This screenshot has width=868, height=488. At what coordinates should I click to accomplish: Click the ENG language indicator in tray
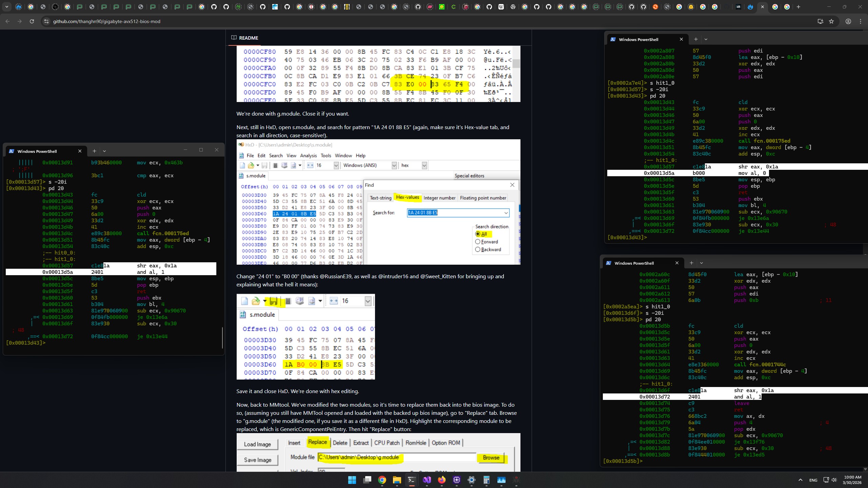click(x=813, y=480)
